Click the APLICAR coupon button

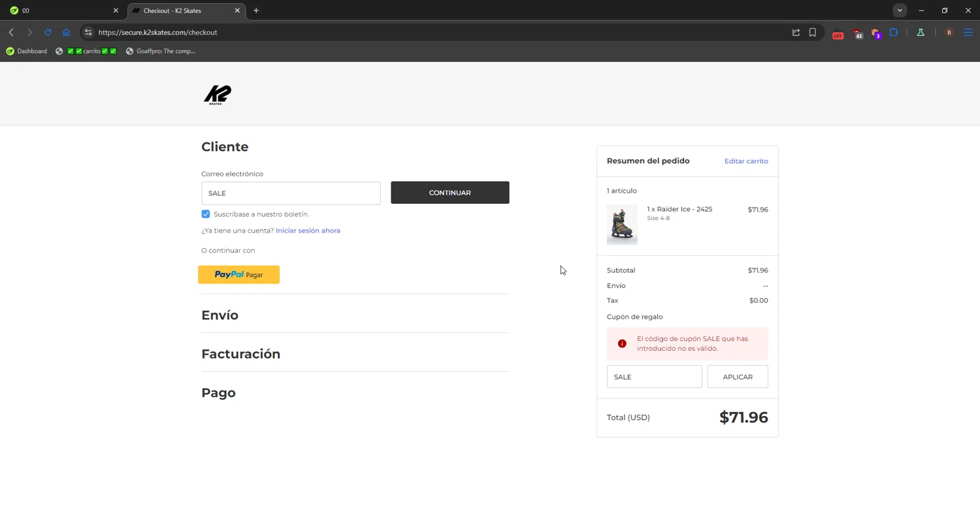pyautogui.click(x=738, y=377)
